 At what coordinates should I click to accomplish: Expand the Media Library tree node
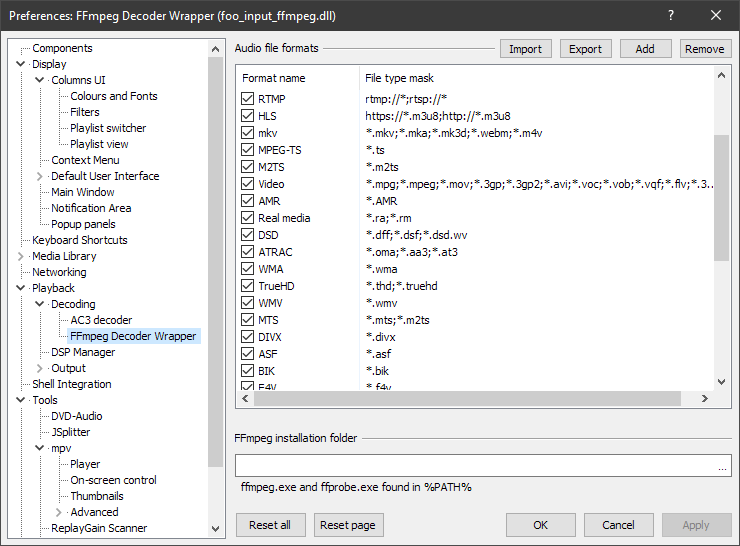(x=21, y=256)
